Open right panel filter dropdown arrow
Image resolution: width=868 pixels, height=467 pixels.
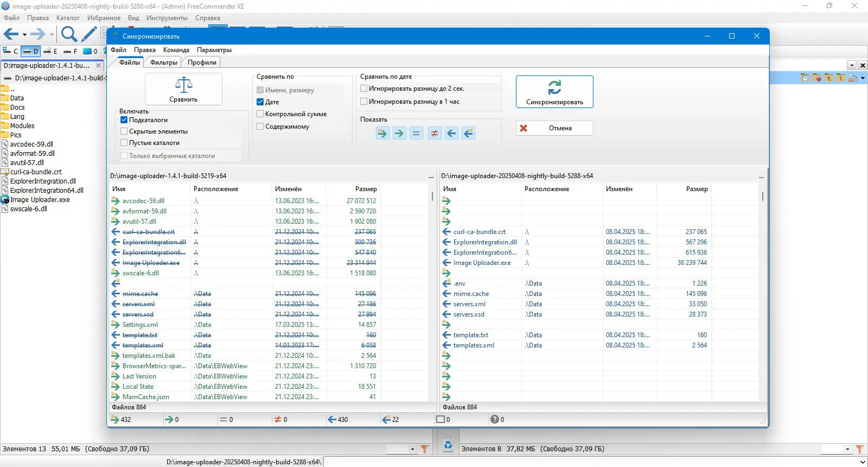[848, 449]
